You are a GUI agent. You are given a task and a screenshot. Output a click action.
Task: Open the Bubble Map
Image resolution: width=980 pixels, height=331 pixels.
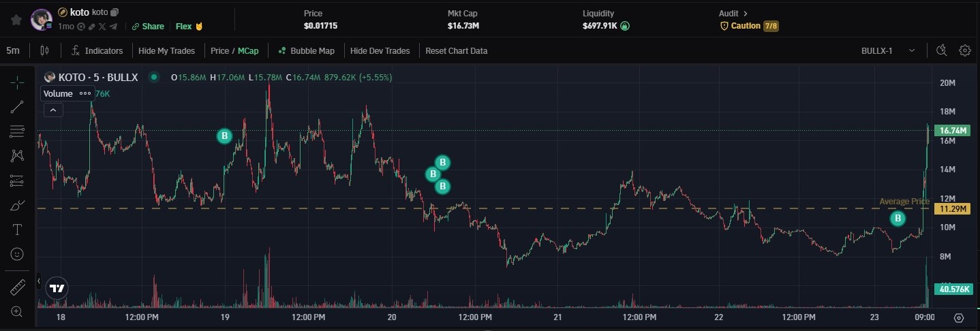306,50
